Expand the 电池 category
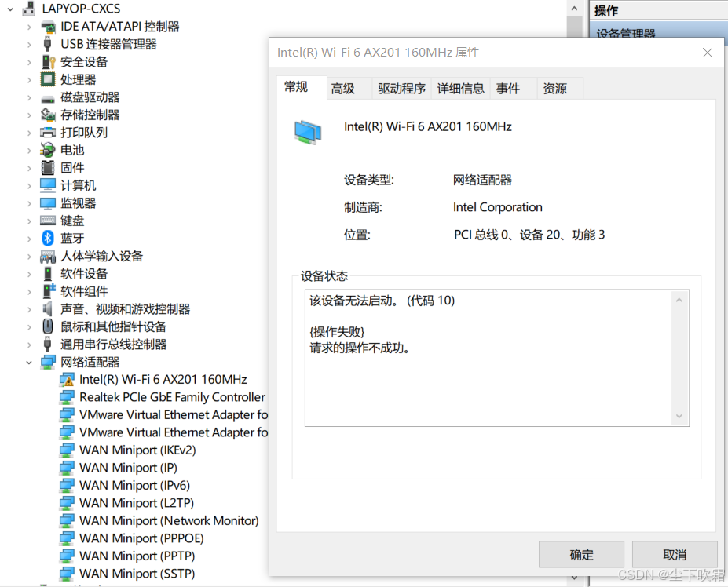The width and height of the screenshot is (728, 587). pos(29,151)
